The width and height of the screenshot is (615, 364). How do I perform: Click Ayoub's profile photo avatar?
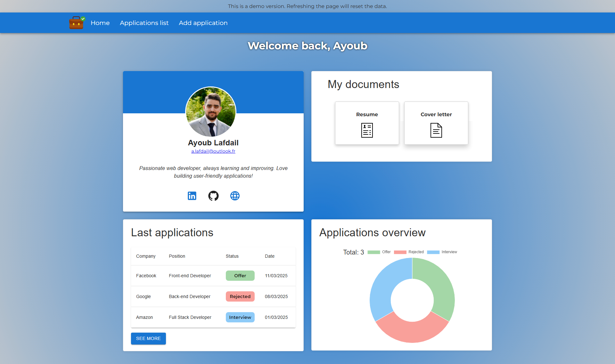[x=211, y=112]
